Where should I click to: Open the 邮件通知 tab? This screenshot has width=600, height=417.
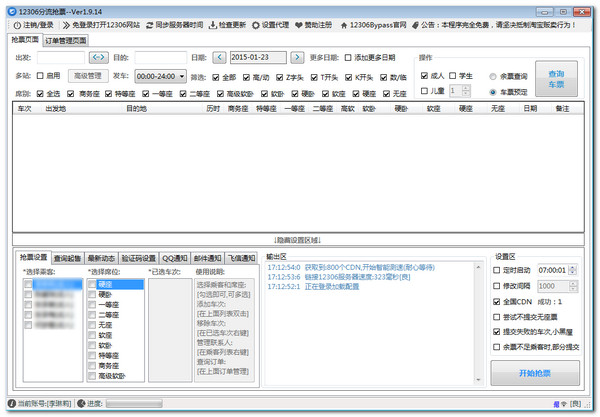[208, 259]
